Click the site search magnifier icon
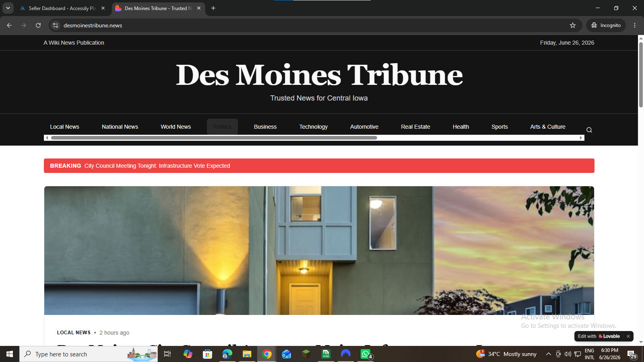 [589, 130]
